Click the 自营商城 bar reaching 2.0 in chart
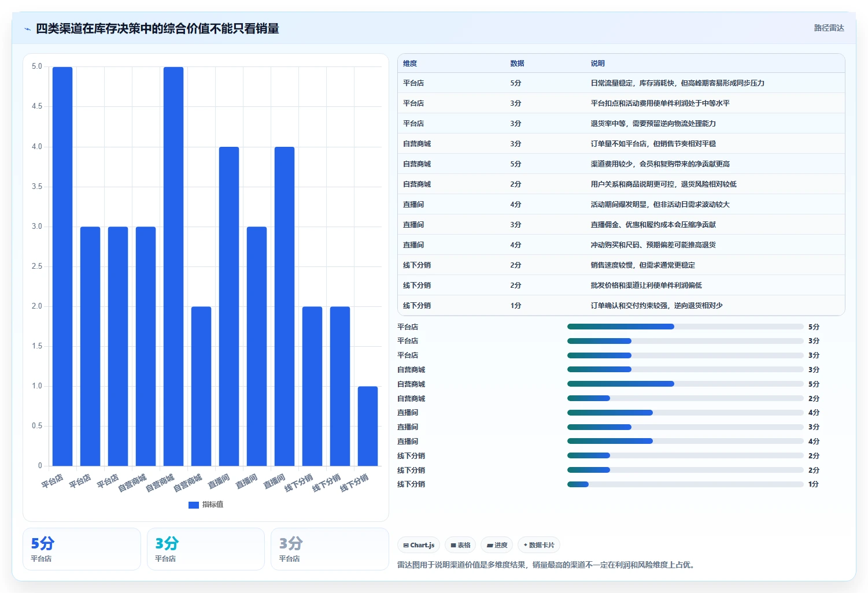 coord(201,386)
